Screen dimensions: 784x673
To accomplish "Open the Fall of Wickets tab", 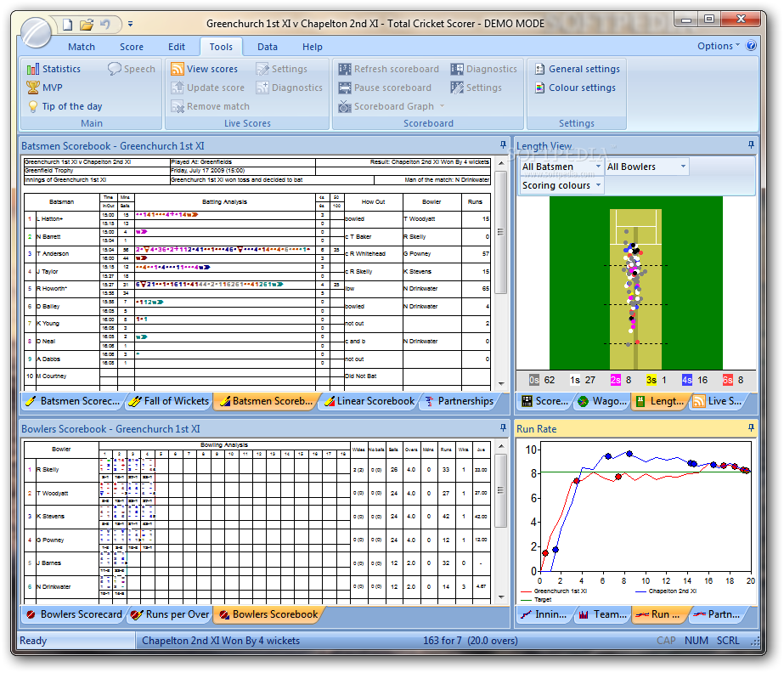I will 169,401.
